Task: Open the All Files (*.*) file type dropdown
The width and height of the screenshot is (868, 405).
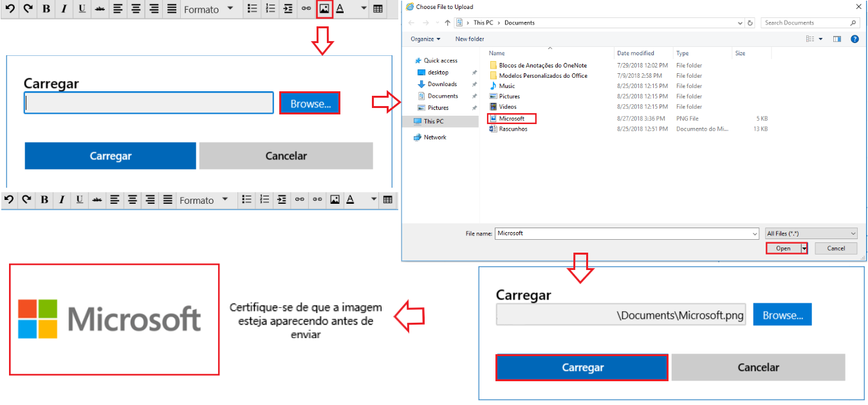Action: tap(811, 233)
